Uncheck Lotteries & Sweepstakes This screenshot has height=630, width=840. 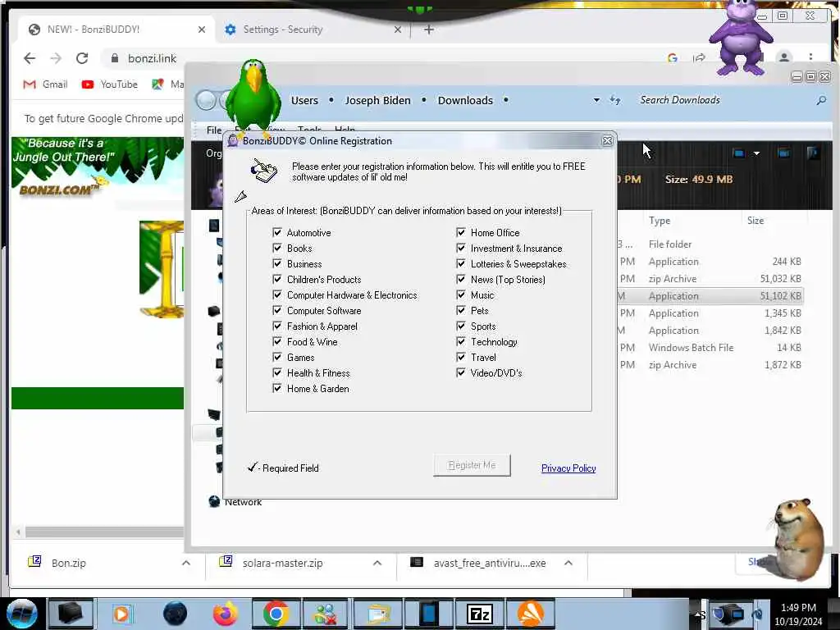tap(461, 263)
